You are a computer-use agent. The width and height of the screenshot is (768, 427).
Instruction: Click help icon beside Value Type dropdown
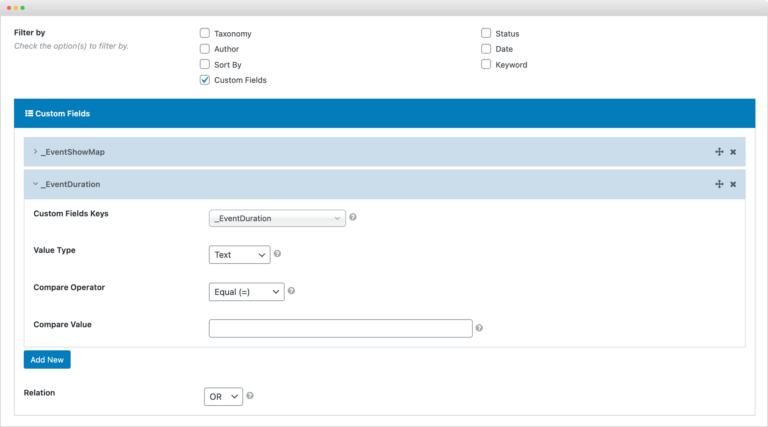277,254
